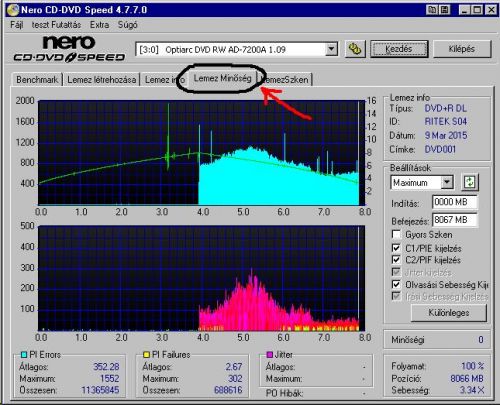Click the refresh icon next to Maximum dropdown
The width and height of the screenshot is (500, 405).
(x=470, y=182)
